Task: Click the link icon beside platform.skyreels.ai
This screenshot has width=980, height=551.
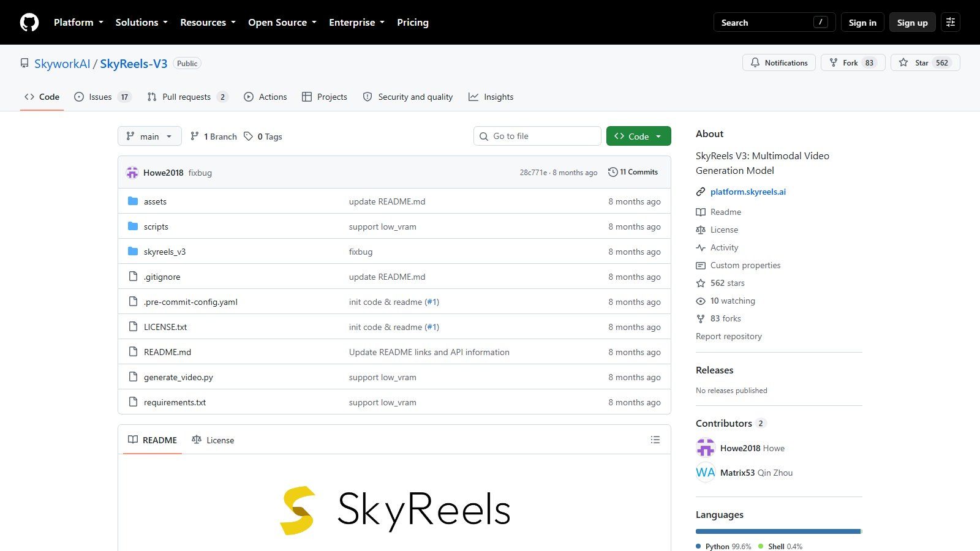Action: pyautogui.click(x=701, y=192)
